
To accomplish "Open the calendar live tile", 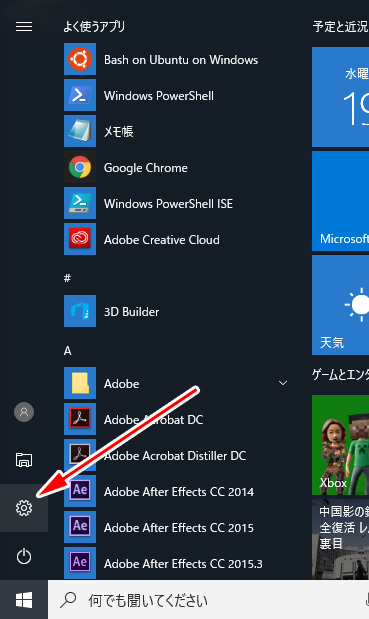I will click(340, 97).
